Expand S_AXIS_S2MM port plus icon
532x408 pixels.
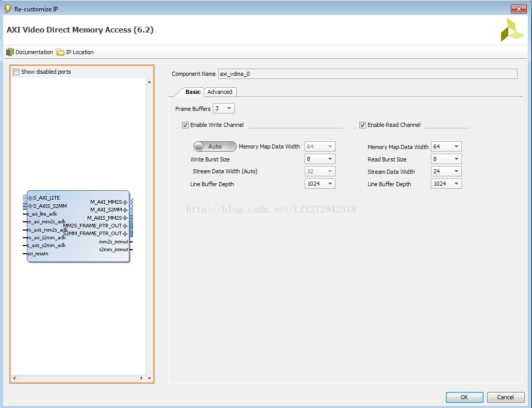point(30,206)
